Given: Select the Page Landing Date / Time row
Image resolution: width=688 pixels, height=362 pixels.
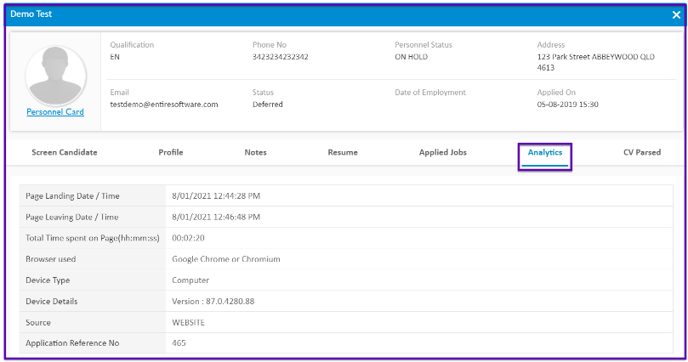Looking at the screenshot, I should pos(346,196).
